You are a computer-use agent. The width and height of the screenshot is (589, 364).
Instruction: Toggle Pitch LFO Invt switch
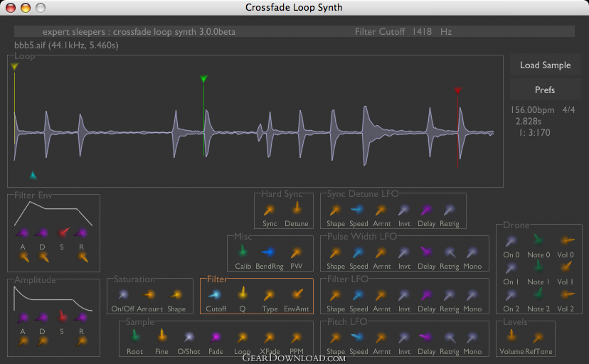404,338
